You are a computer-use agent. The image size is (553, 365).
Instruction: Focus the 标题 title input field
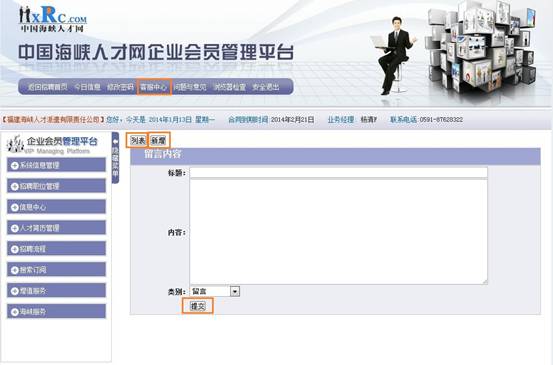[339, 172]
